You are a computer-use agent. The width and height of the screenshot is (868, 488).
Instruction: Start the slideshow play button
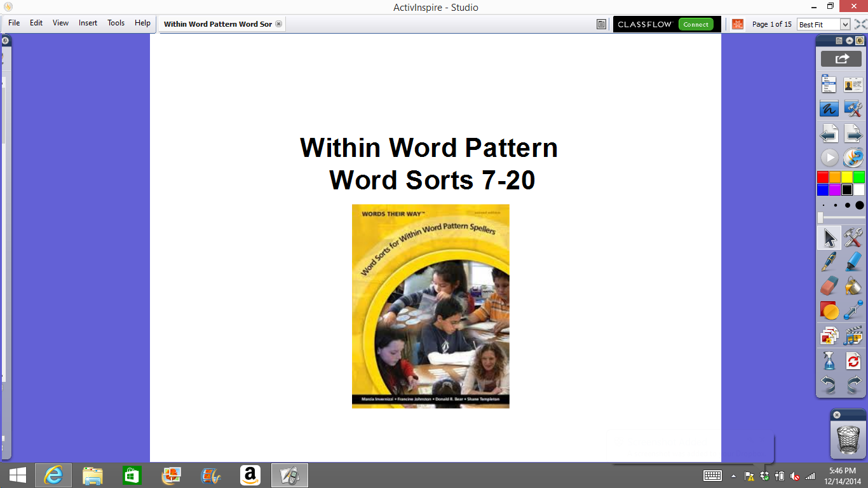(x=829, y=158)
